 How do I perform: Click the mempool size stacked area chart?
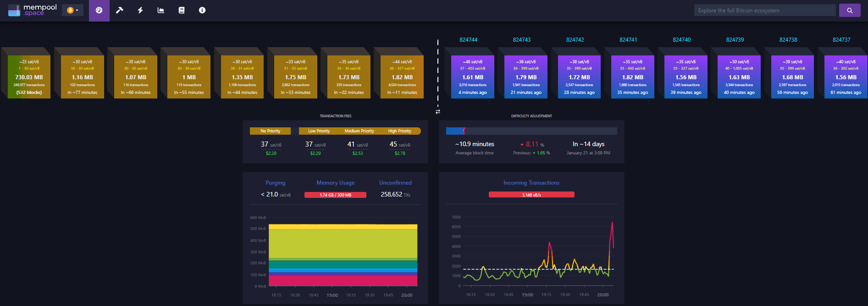coord(343,255)
